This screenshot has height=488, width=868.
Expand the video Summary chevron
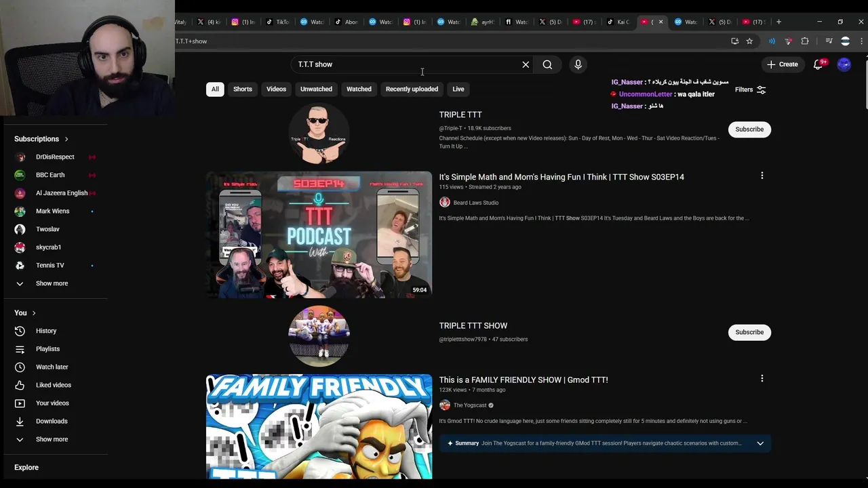(760, 443)
